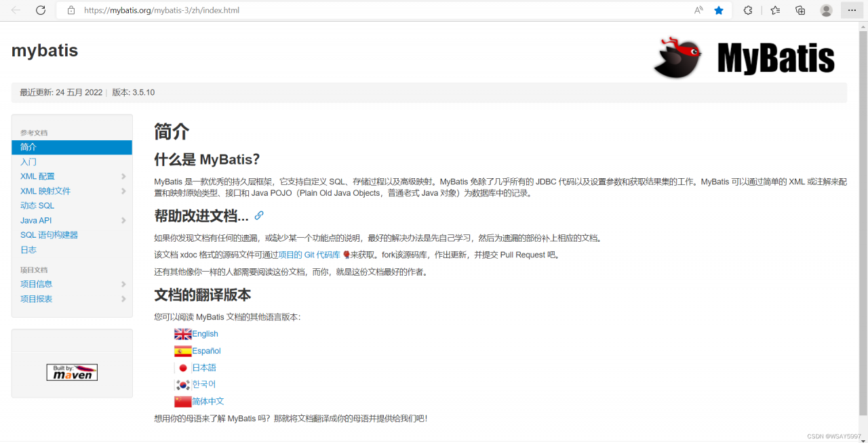Click the 项目文档 sidebar header
This screenshot has width=868, height=443.
pos(34,270)
